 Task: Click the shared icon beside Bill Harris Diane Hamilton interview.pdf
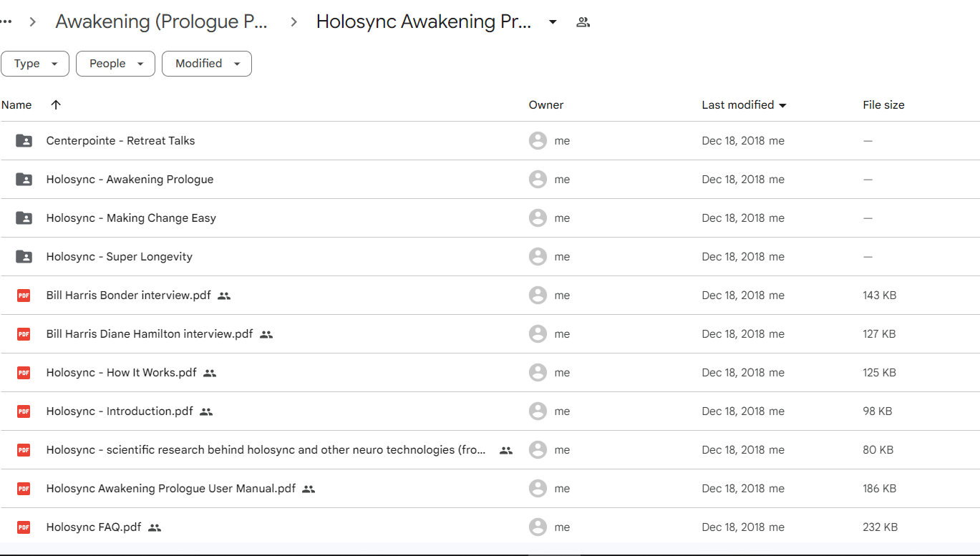click(266, 334)
